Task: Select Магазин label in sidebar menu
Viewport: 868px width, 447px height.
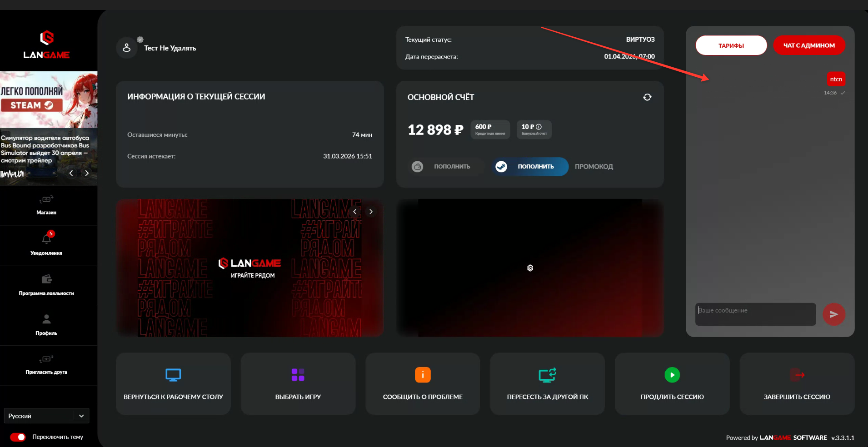Action: [46, 213]
